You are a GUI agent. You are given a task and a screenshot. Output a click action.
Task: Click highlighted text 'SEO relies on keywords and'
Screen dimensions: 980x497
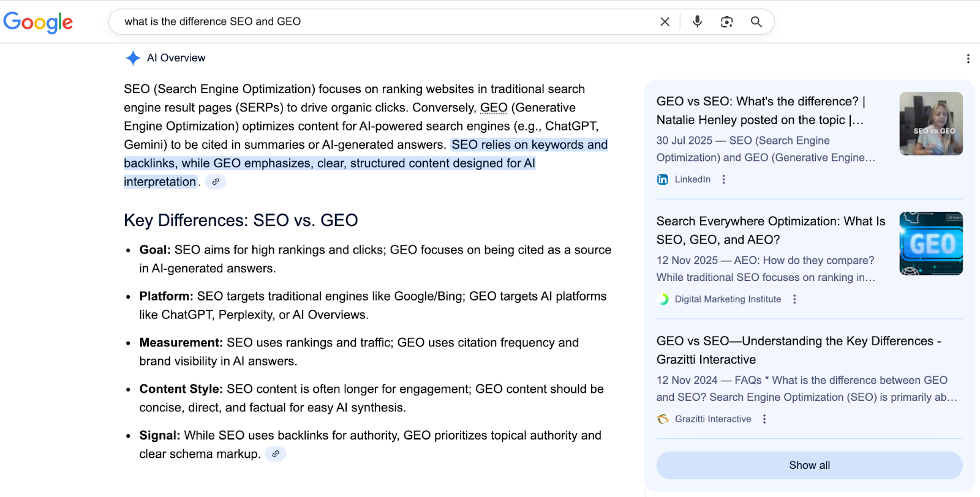pos(530,145)
